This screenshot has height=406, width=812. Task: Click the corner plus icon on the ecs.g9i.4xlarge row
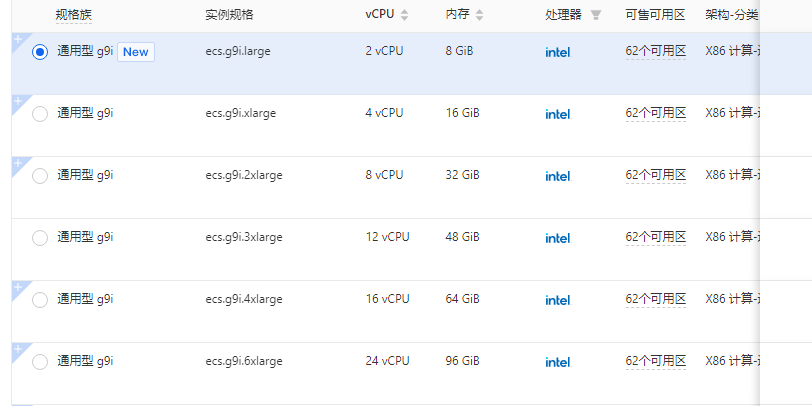tap(17, 287)
